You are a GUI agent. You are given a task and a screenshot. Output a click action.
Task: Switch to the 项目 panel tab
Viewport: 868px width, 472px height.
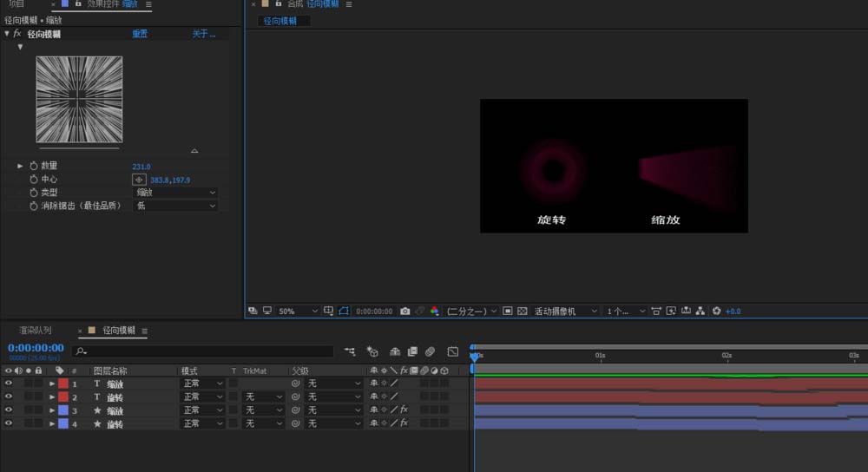[x=16, y=3]
